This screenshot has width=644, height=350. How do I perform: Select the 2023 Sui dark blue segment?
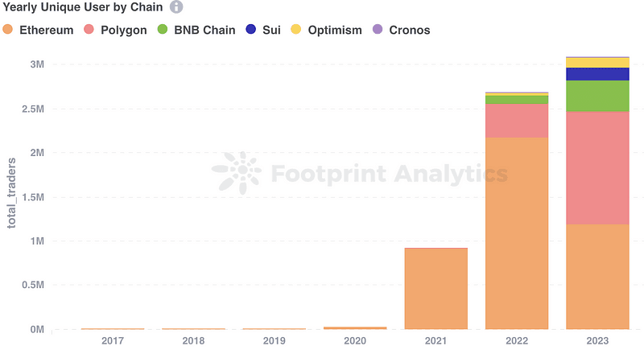coord(597,74)
